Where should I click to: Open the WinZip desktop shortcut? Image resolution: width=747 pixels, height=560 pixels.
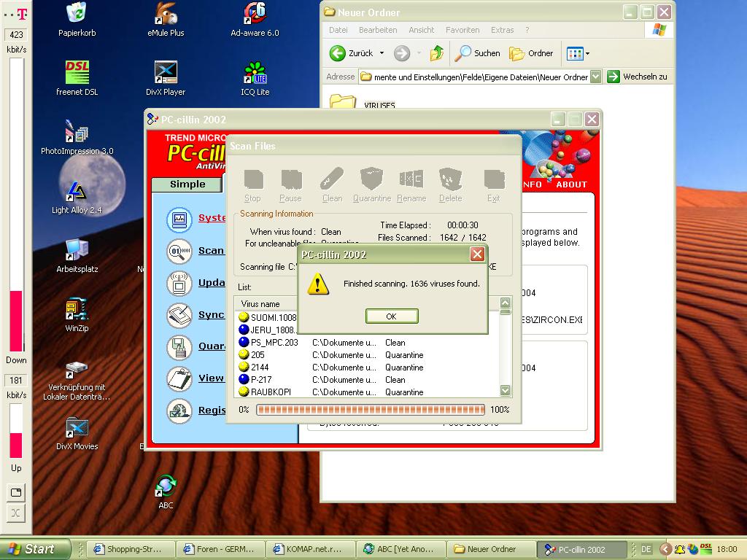pyautogui.click(x=77, y=309)
